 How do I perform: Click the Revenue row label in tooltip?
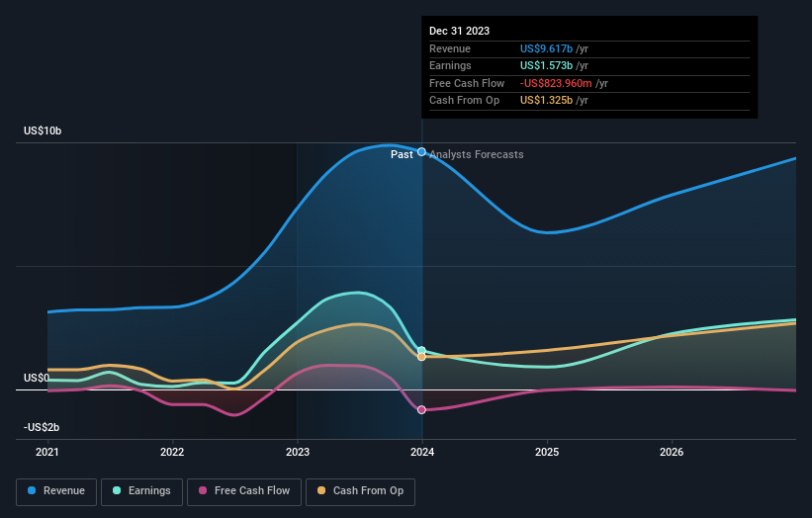[x=450, y=48]
